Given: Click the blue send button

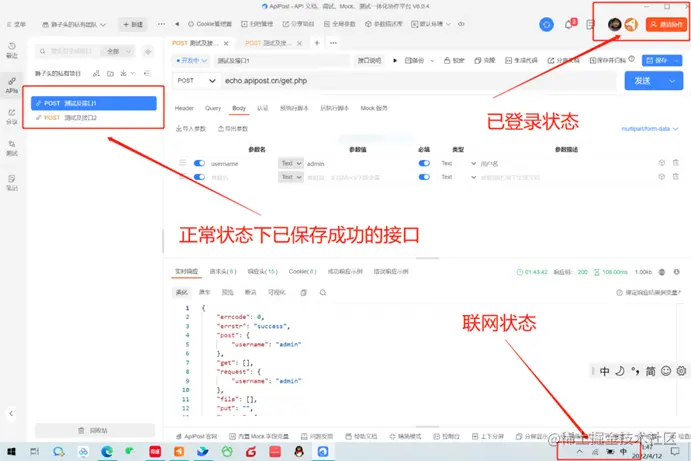Looking at the screenshot, I should (x=643, y=81).
